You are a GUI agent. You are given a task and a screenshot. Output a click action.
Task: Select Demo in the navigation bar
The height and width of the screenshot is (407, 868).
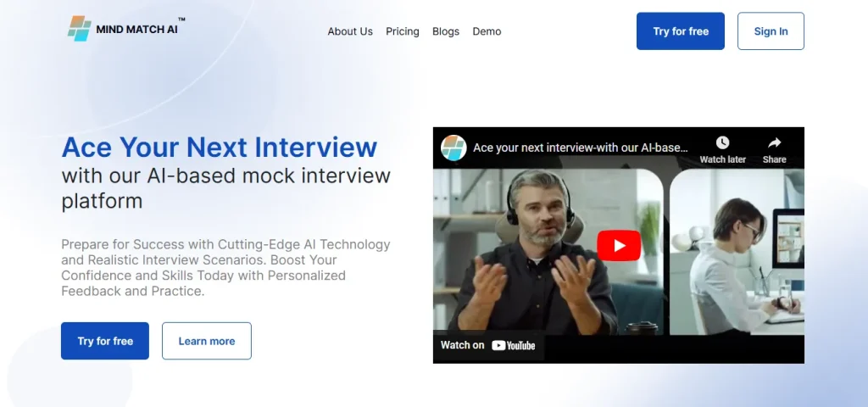(487, 31)
